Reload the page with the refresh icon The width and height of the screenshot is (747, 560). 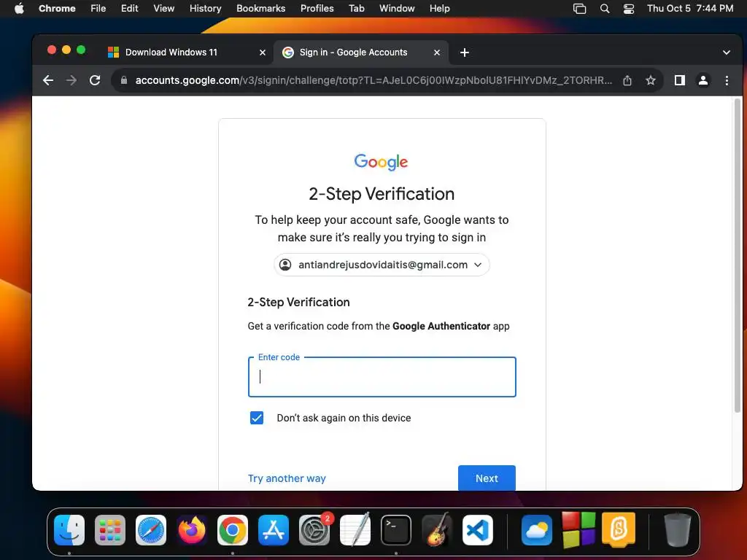[95, 80]
